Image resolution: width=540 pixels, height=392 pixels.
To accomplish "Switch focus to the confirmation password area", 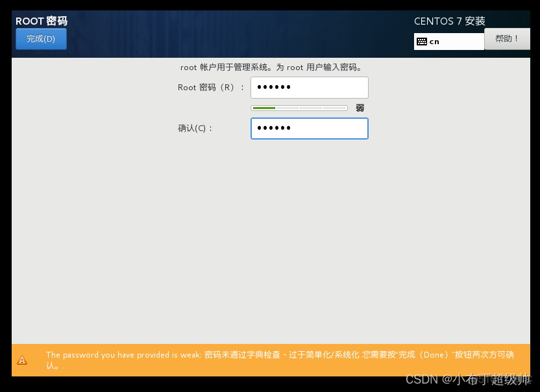I will tap(310, 129).
